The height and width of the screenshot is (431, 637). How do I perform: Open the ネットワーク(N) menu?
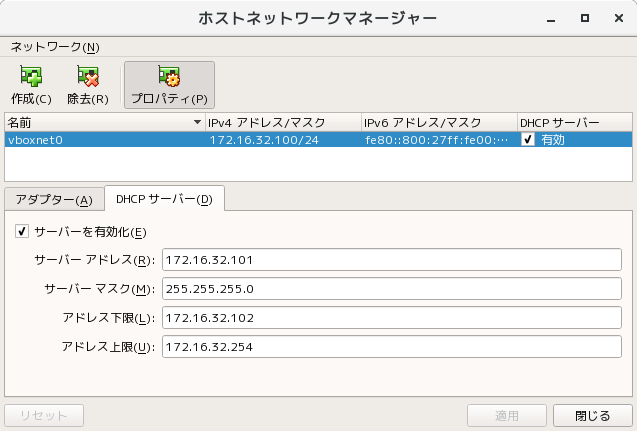point(55,47)
